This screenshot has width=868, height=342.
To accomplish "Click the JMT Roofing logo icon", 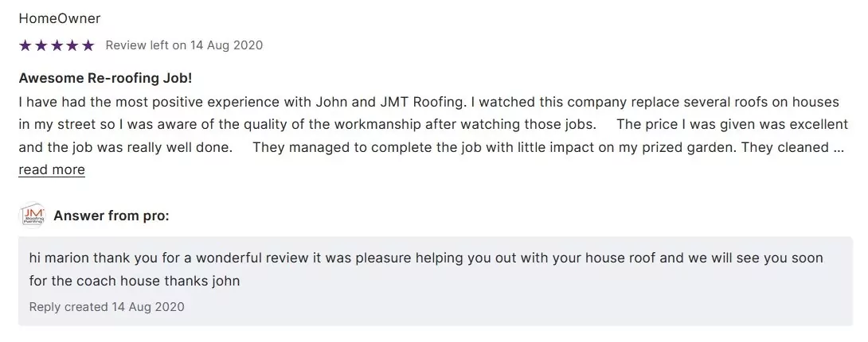I will [x=32, y=216].
